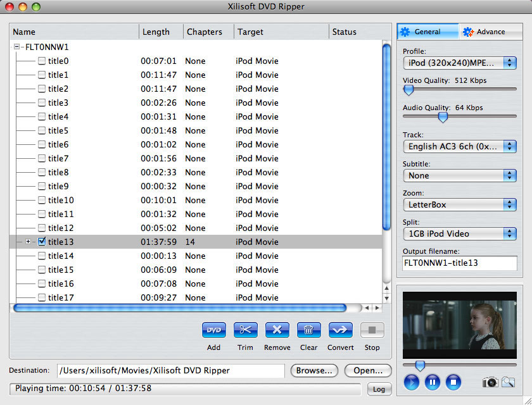Check the title0 checkbox
Image resolution: width=532 pixels, height=405 pixels.
(x=42, y=61)
